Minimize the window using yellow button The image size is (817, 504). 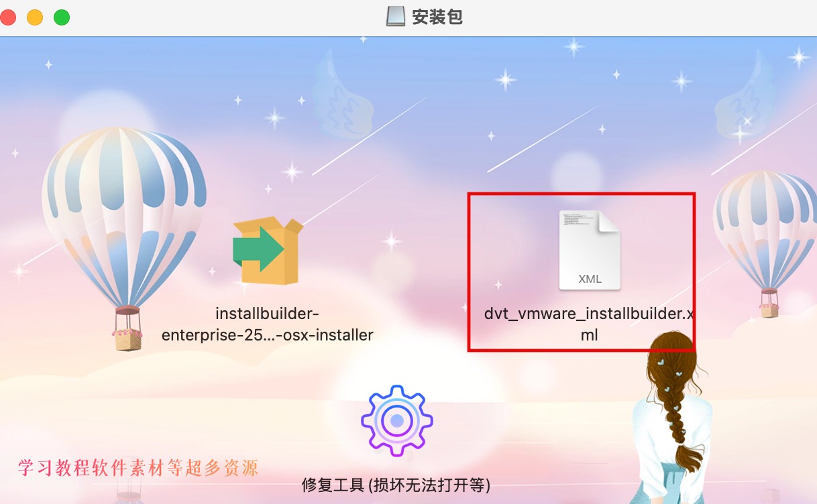coord(35,17)
